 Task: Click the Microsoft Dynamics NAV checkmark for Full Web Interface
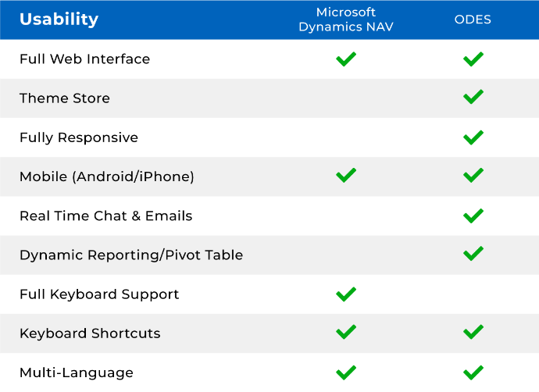point(346,59)
